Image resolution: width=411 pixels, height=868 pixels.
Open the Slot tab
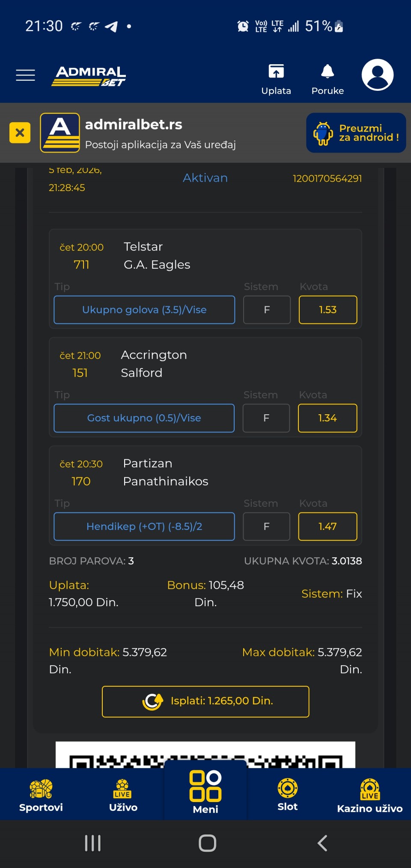[288, 795]
